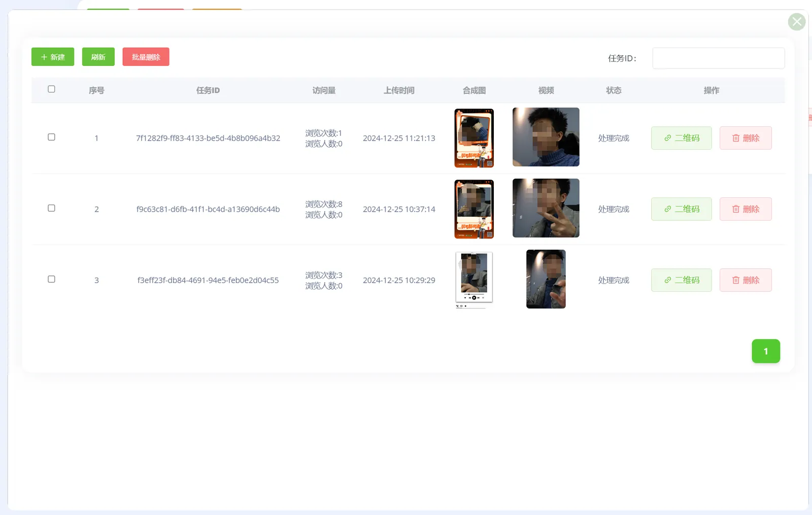Open the 视频 thumbnail in row 2

coord(546,208)
